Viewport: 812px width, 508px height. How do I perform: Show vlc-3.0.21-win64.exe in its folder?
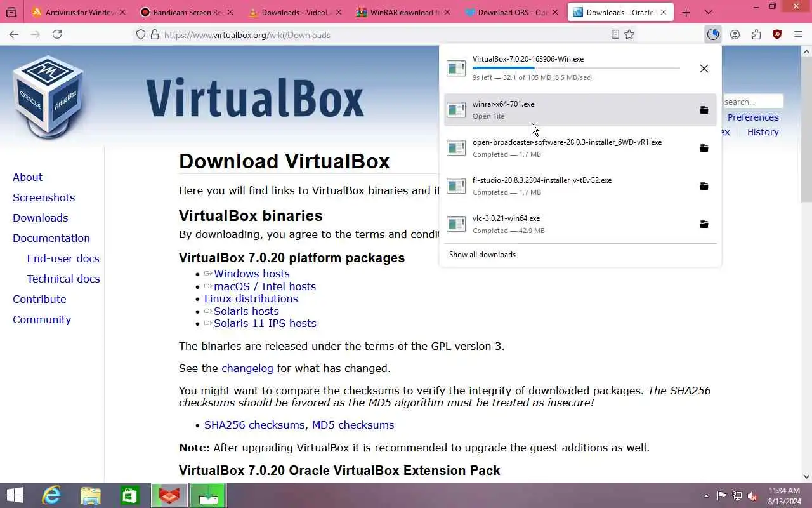click(x=704, y=224)
